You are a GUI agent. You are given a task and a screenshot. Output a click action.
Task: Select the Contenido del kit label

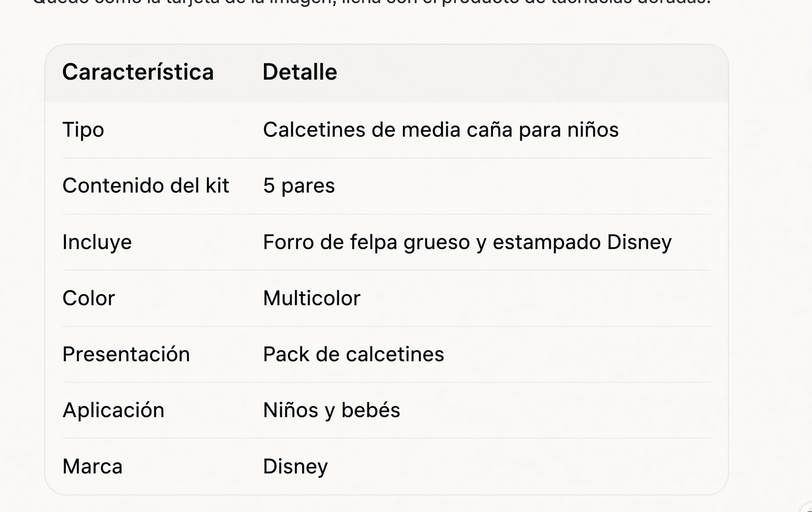click(145, 186)
